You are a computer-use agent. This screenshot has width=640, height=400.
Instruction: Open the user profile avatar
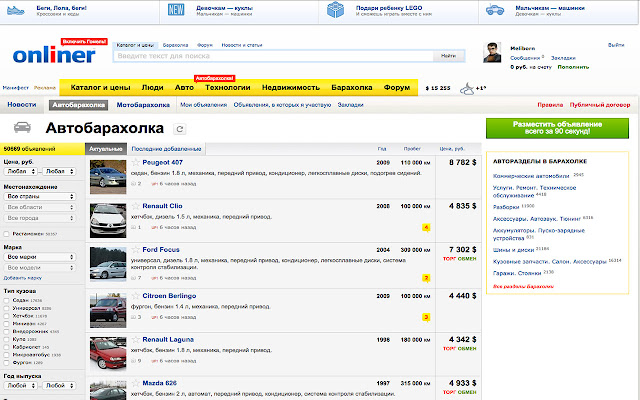coord(492,52)
